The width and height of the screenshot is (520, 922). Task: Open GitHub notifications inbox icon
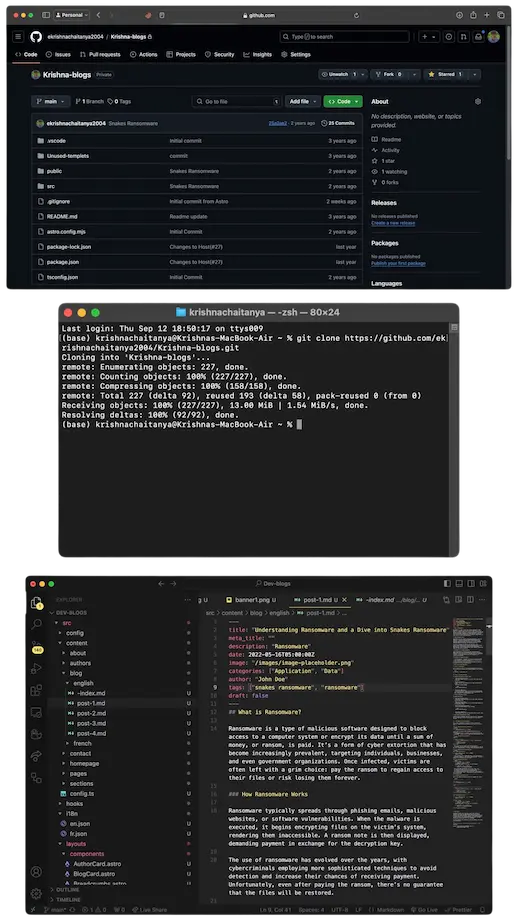point(478,36)
